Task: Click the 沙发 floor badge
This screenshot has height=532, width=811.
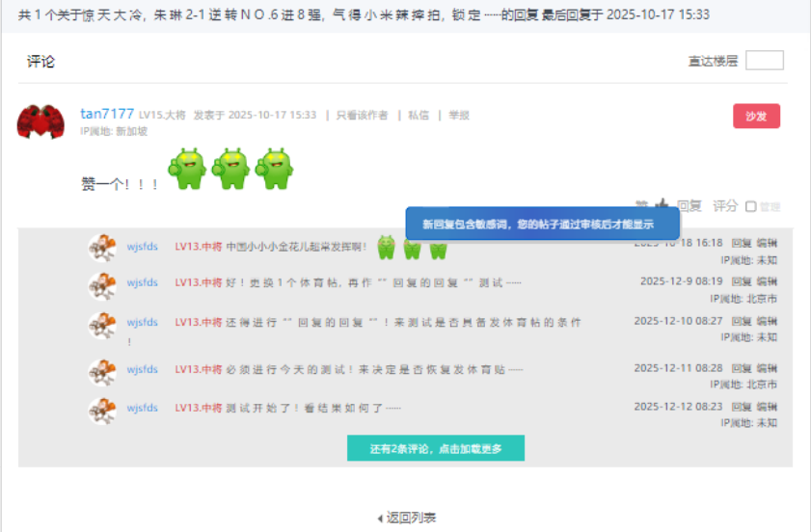Action: tap(756, 116)
